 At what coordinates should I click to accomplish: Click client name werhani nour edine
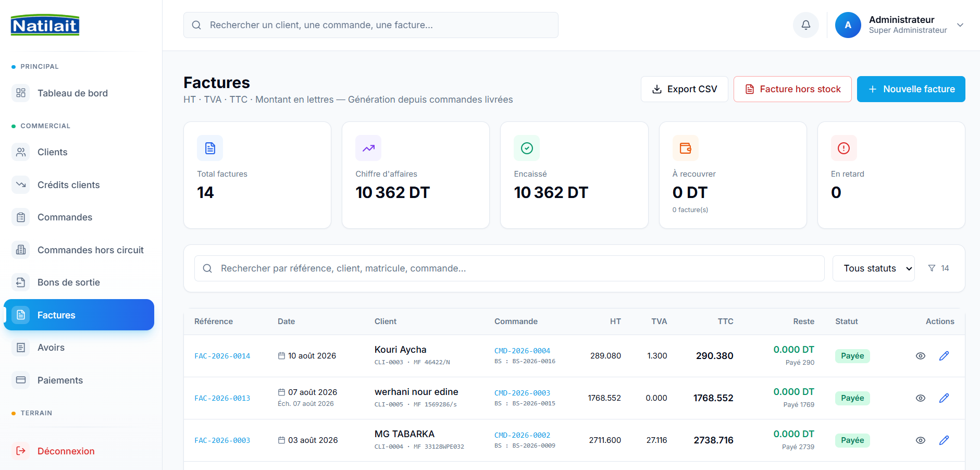coord(416,392)
